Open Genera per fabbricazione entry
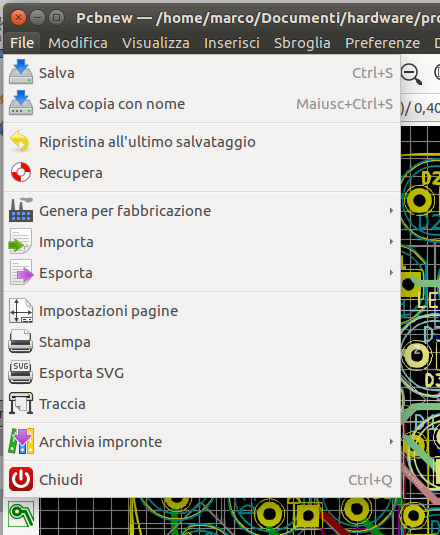 click(202, 211)
